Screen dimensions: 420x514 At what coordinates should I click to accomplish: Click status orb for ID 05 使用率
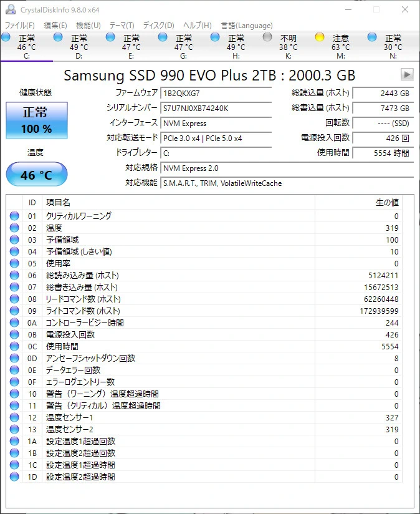pos(14,263)
